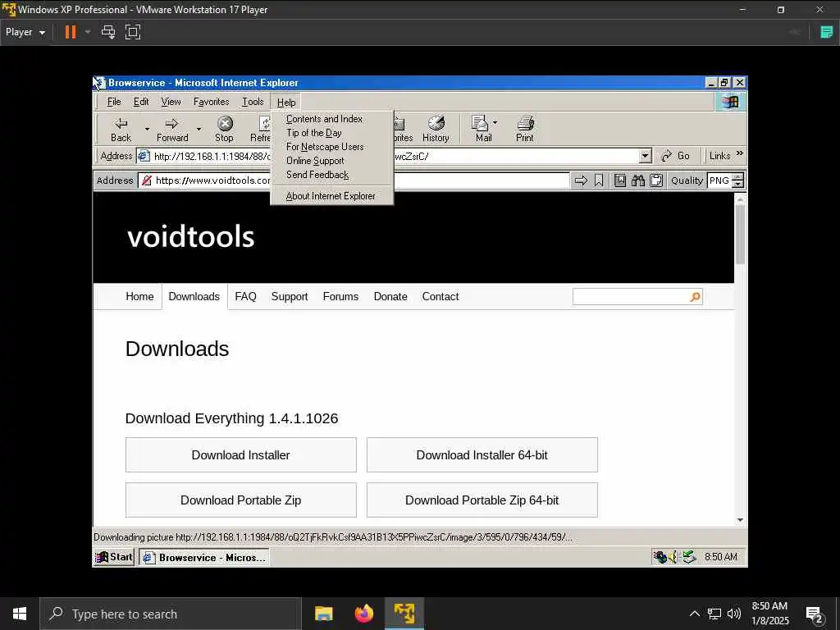Click the IE page icon in Address bar
The height and width of the screenshot is (630, 840).
point(144,156)
